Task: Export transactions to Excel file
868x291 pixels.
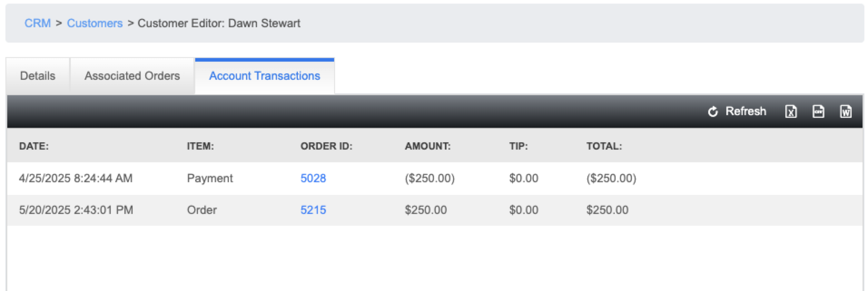Action: pyautogui.click(x=791, y=112)
